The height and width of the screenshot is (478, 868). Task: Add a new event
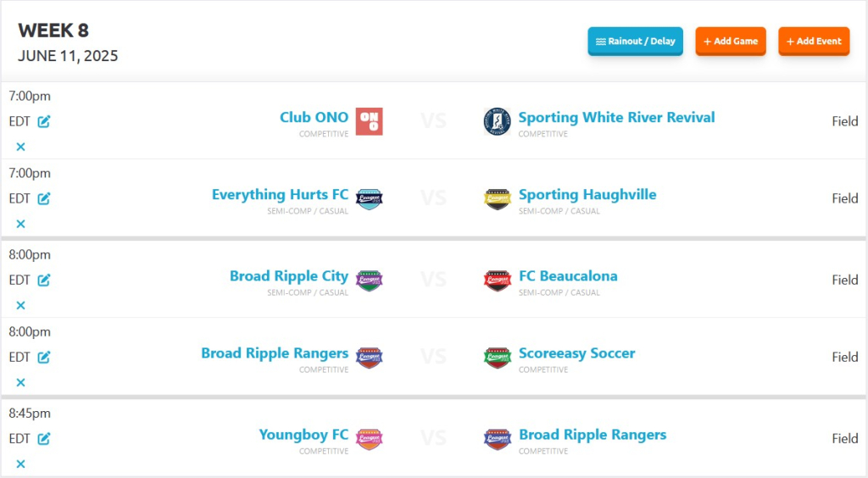[814, 41]
